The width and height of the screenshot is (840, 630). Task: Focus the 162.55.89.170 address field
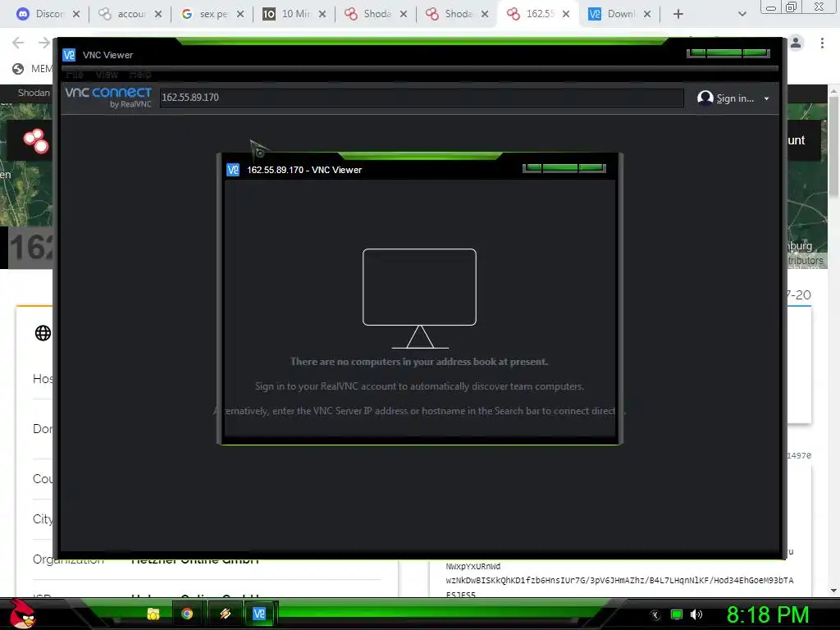422,98
